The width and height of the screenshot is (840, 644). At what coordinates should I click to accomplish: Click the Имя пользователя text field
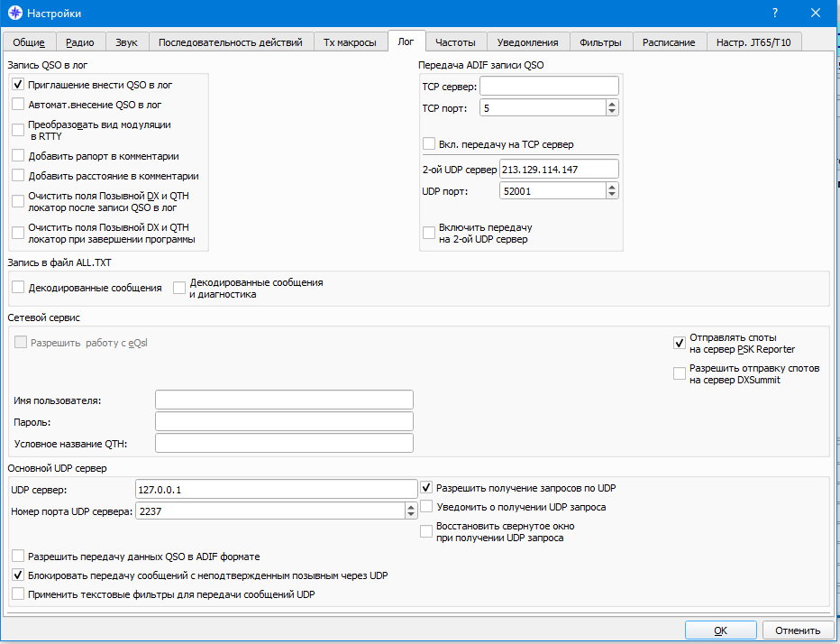pos(285,400)
